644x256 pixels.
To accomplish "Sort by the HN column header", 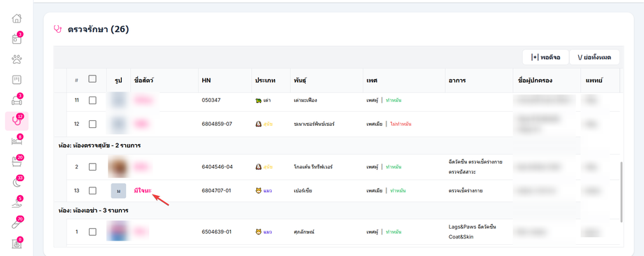I will [206, 80].
